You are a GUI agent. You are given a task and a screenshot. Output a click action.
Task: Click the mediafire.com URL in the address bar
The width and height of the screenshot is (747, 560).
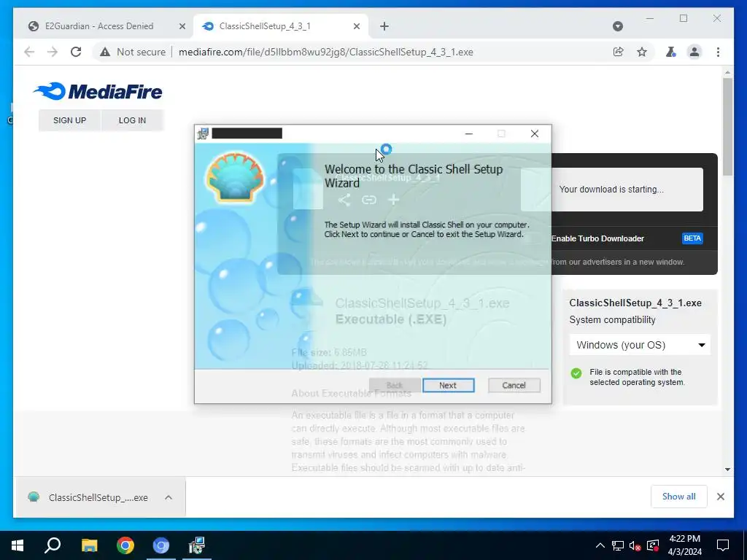point(326,52)
